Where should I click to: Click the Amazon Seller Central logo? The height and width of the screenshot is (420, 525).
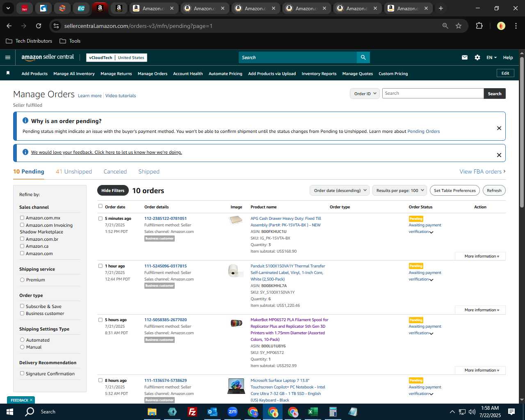(x=48, y=57)
